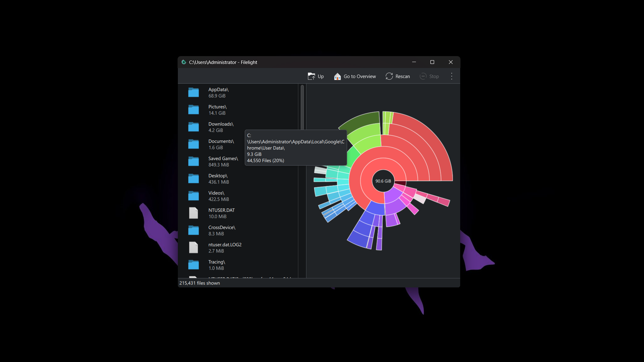Click the Filelight app icon in title bar
This screenshot has width=644, height=362.
(x=184, y=62)
